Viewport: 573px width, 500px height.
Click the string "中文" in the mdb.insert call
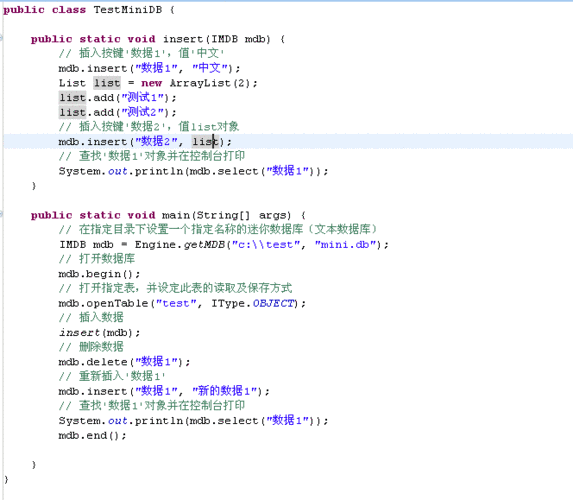click(x=211, y=68)
